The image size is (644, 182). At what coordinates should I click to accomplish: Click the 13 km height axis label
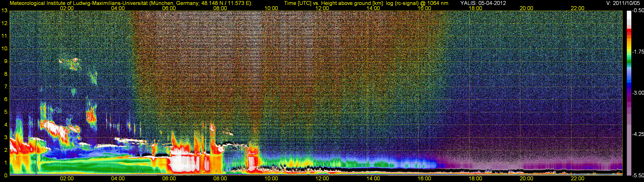pyautogui.click(x=5, y=11)
